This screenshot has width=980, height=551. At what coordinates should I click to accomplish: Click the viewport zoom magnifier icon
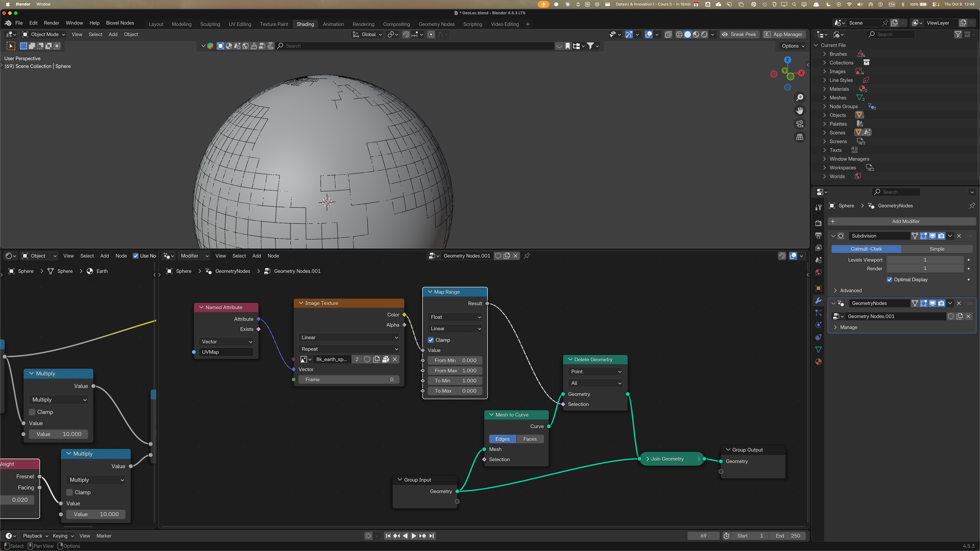[x=800, y=98]
